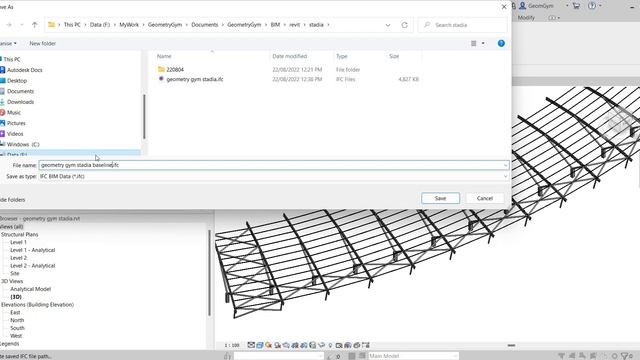
Task: Cancel the Save As dialog
Action: pos(484,198)
